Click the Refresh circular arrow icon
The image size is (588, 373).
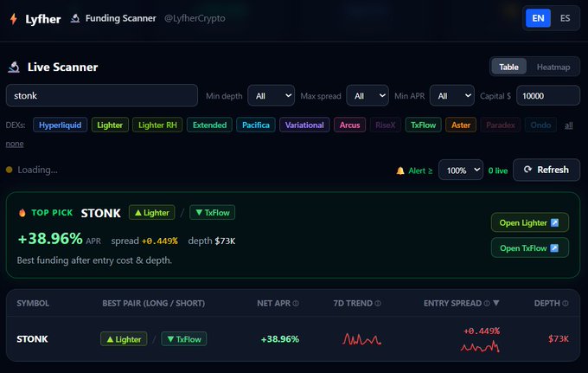tap(527, 170)
